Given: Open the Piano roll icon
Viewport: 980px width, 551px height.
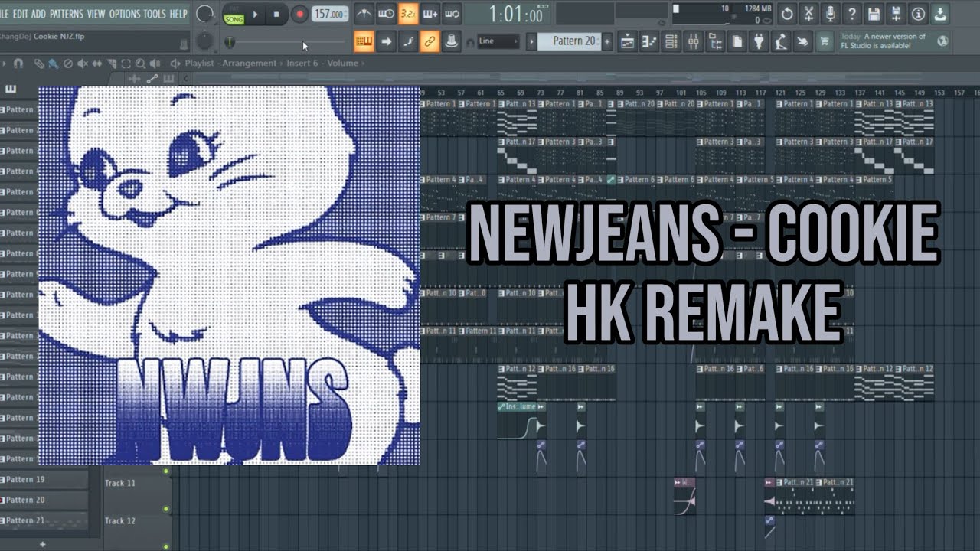Looking at the screenshot, I should (649, 42).
